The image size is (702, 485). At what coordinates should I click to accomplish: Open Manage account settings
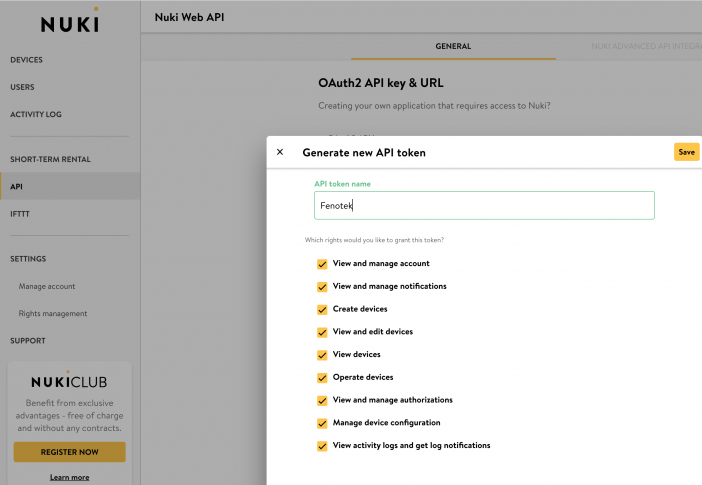tap(47, 286)
